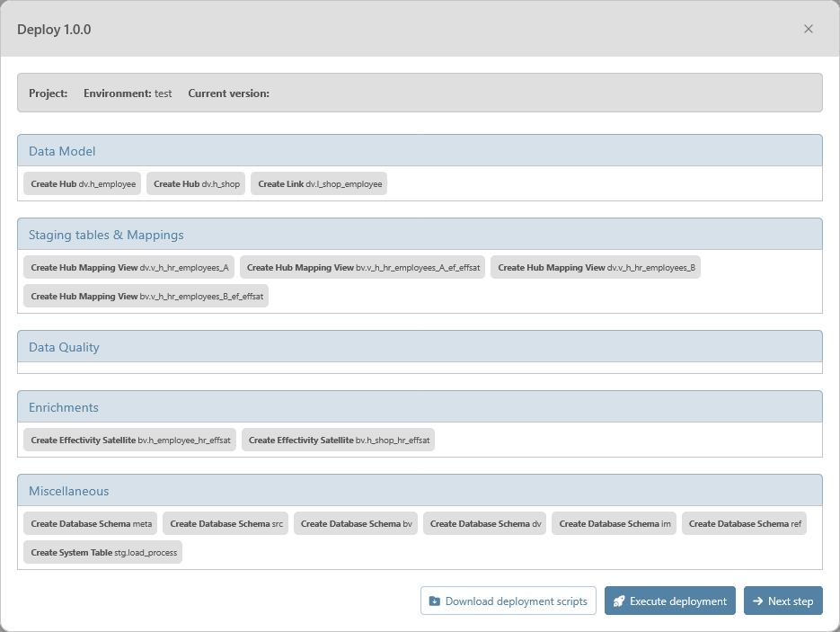
Task: Select the Create Hub dv.h_employee item
Action: pos(83,184)
